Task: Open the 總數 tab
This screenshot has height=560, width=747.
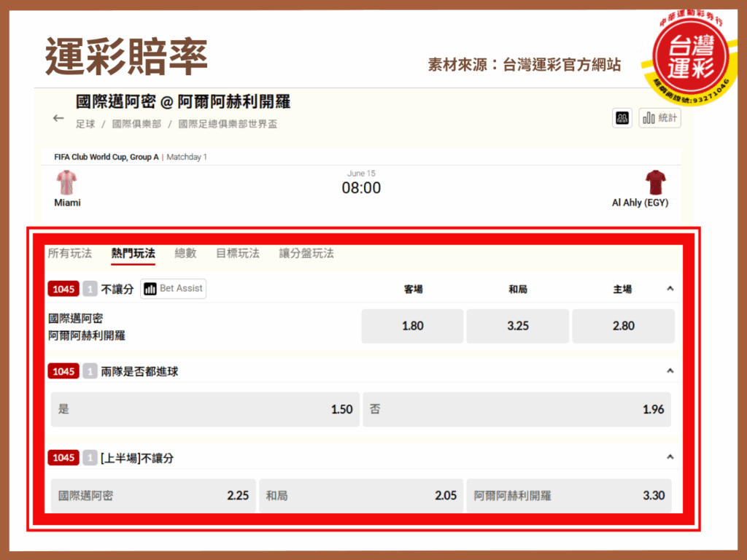Action: (x=185, y=253)
